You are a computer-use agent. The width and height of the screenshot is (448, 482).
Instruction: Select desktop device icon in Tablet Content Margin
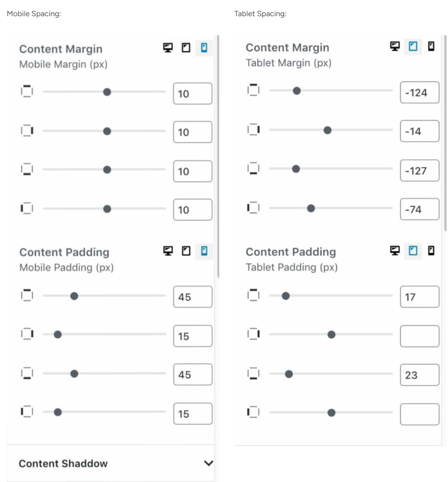[395, 46]
